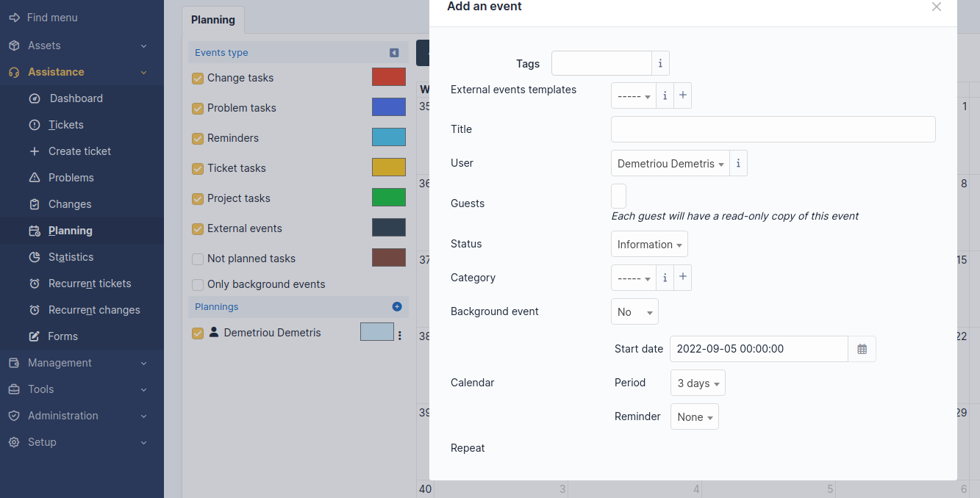Expand the Period dropdown set to 3 days

click(x=697, y=382)
